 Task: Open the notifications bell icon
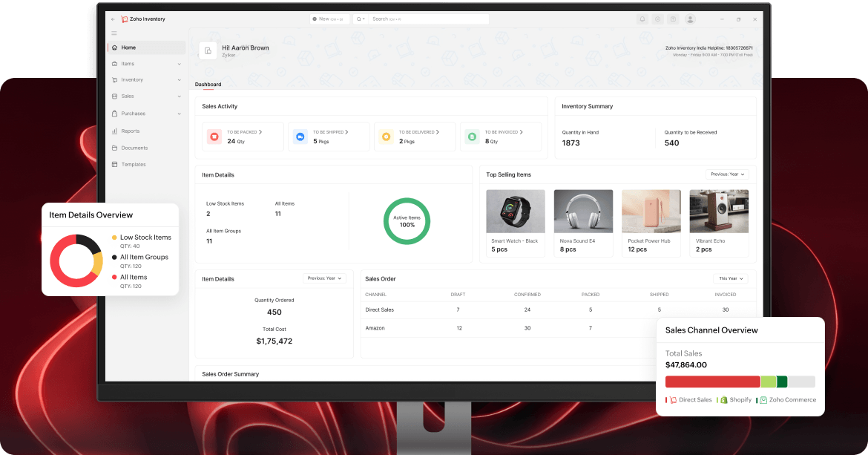tap(642, 19)
